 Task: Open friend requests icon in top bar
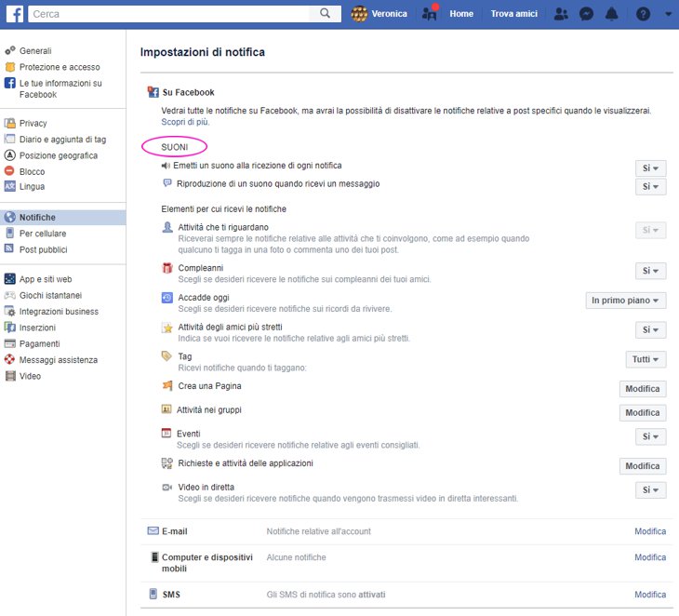tap(561, 14)
